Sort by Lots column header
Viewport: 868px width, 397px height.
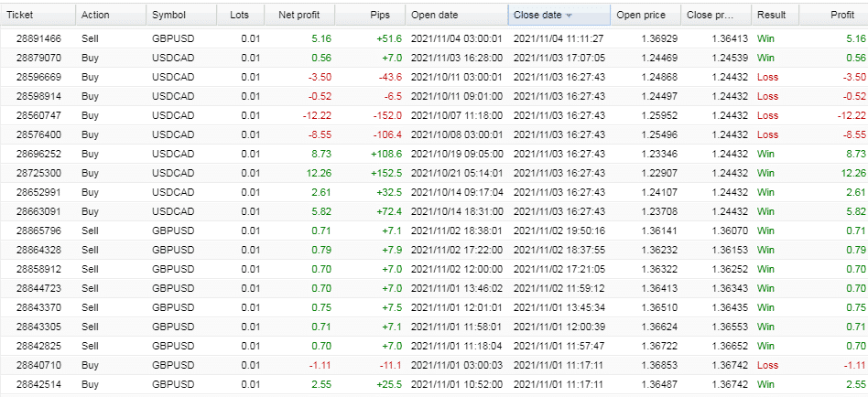[x=240, y=15]
